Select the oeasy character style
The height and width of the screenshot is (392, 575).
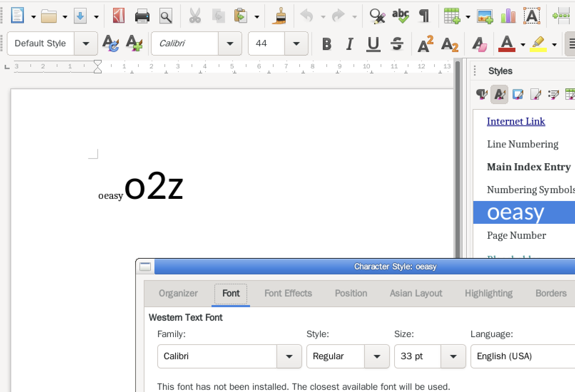(x=524, y=212)
